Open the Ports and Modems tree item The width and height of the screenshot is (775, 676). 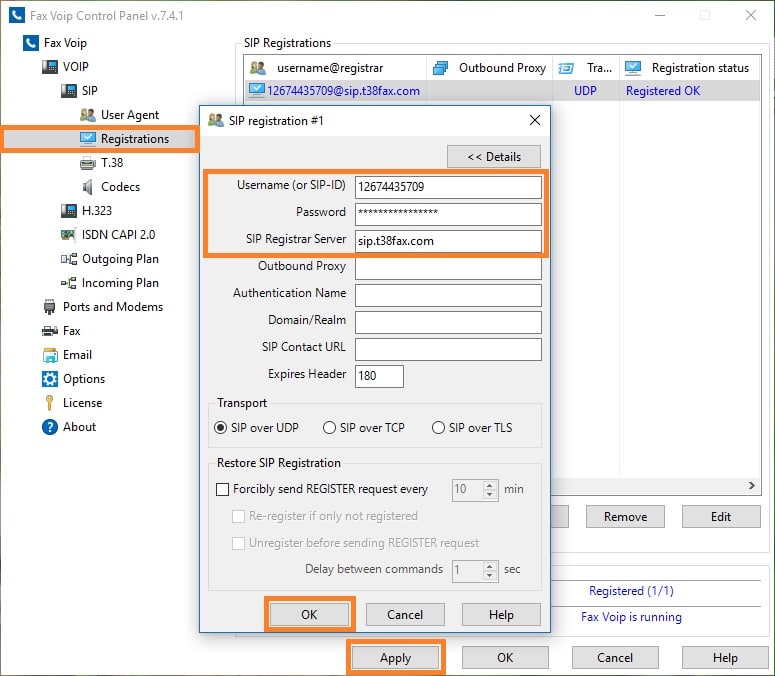[113, 307]
